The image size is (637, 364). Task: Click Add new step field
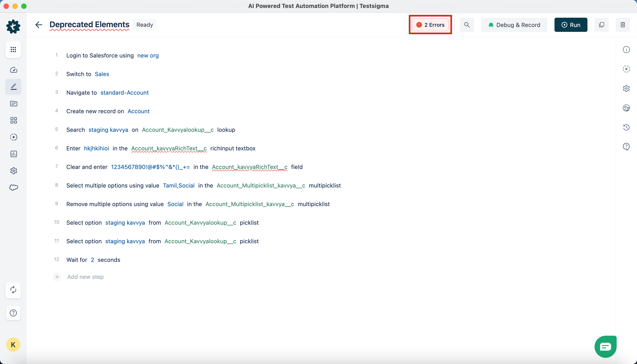pyautogui.click(x=85, y=277)
